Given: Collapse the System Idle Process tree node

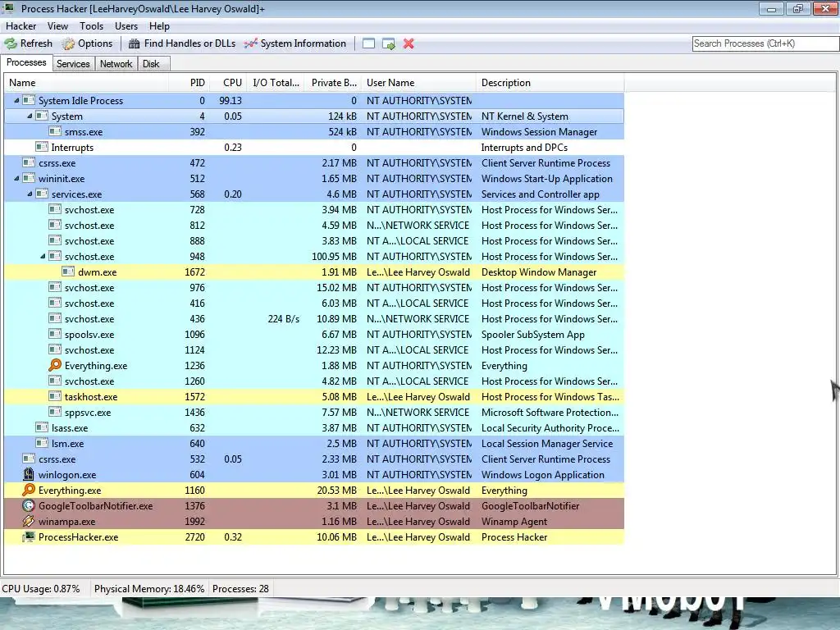Looking at the screenshot, I should (16, 100).
